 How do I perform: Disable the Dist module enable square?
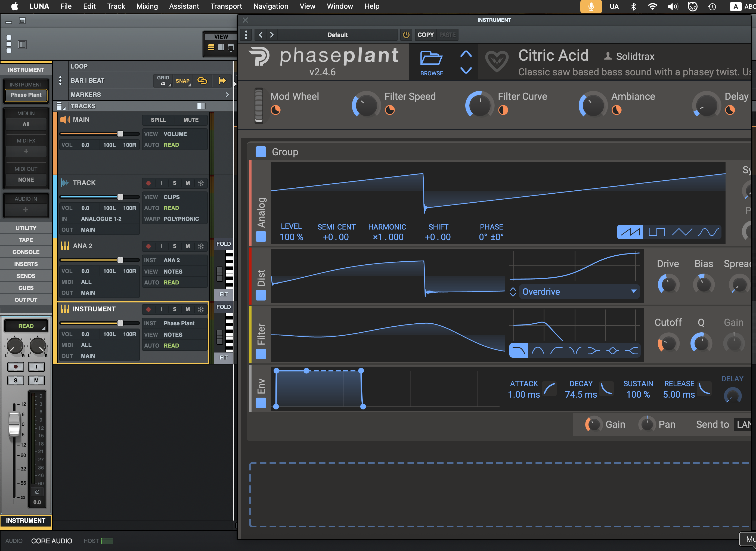pos(261,295)
